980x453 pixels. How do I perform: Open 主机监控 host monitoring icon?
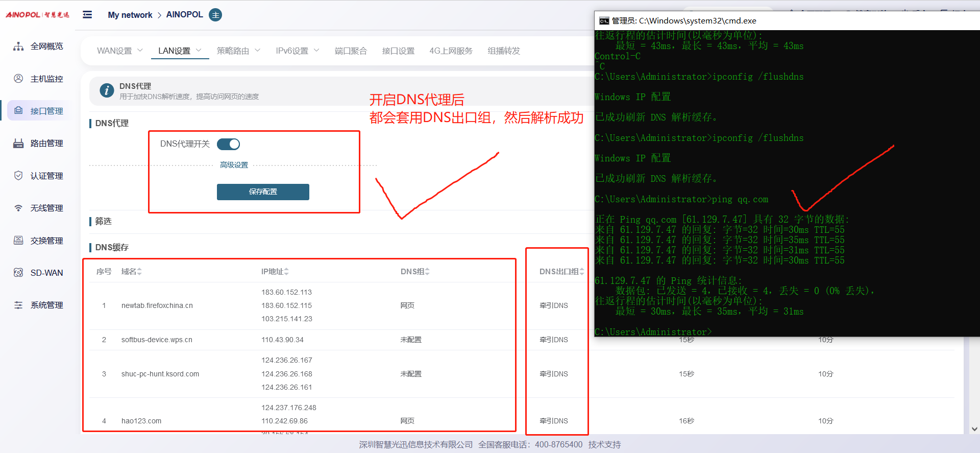18,79
